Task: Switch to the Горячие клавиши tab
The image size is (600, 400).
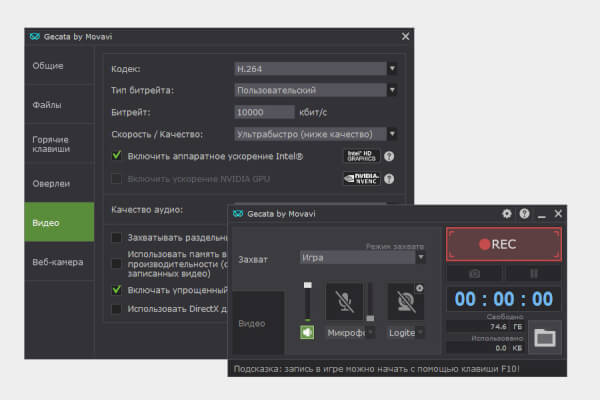Action: (59, 144)
